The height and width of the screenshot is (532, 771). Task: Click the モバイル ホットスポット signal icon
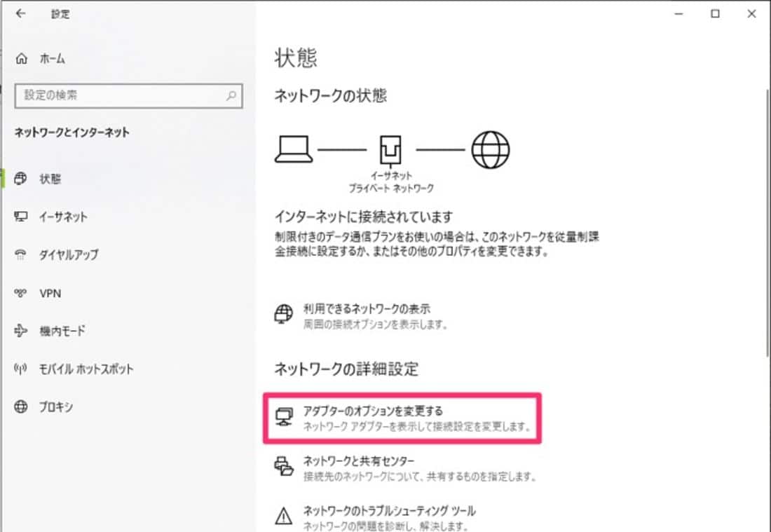click(x=20, y=368)
